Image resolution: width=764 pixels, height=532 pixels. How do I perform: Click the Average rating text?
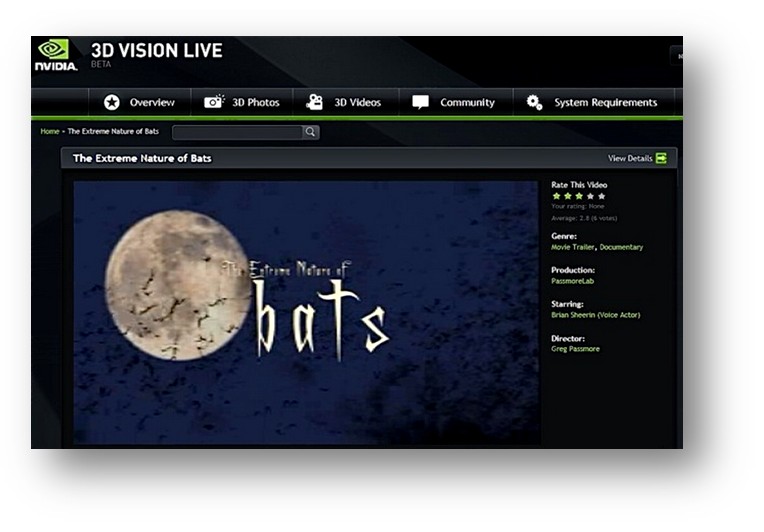coord(584,218)
